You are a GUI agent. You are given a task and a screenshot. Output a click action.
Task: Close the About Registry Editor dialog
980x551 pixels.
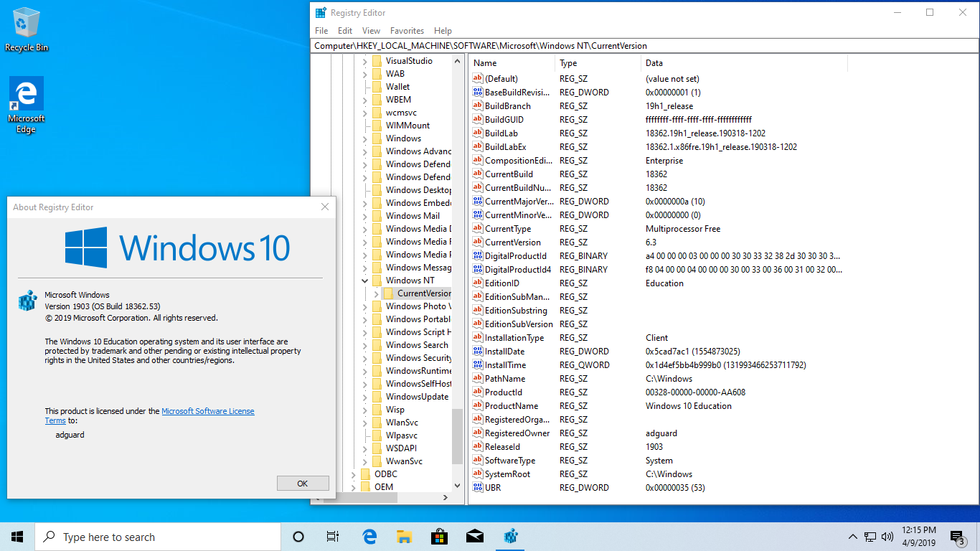pyautogui.click(x=325, y=207)
